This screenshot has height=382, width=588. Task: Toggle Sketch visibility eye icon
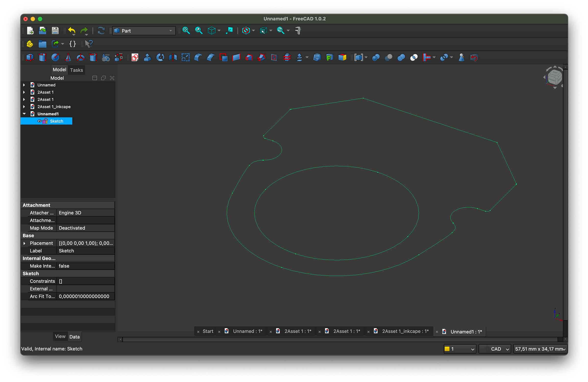click(x=39, y=121)
